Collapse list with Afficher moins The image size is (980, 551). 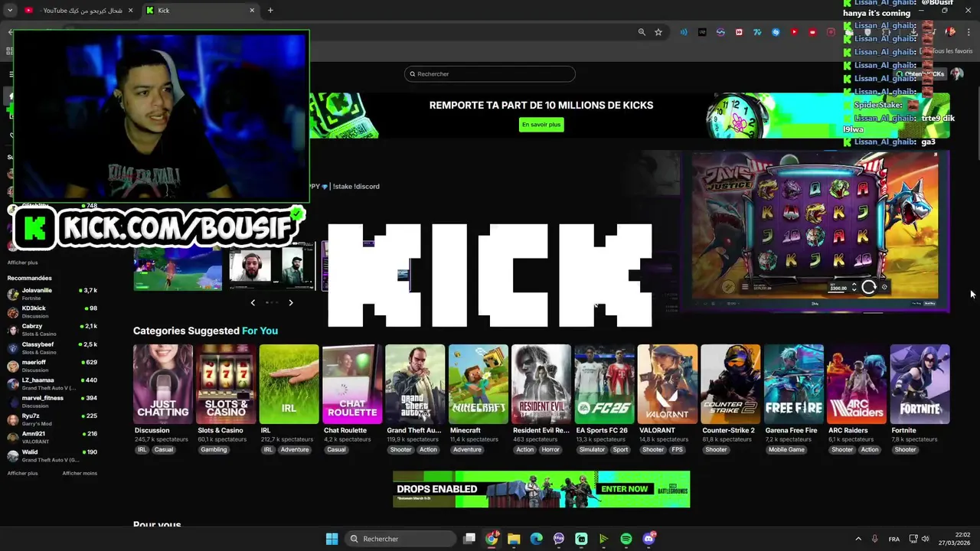[x=80, y=473]
